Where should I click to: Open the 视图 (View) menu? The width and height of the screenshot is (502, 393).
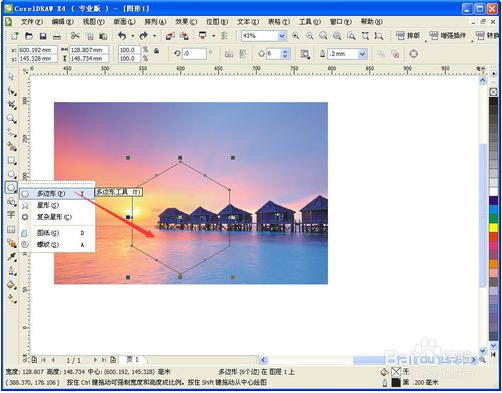pyautogui.click(x=93, y=22)
